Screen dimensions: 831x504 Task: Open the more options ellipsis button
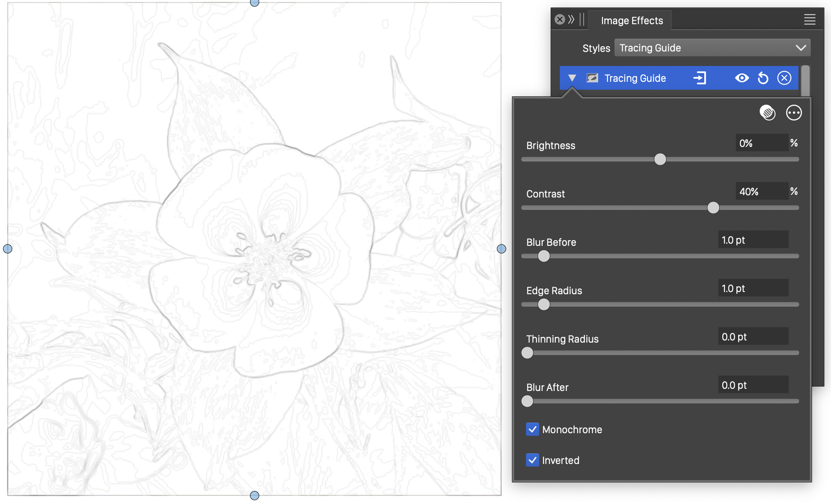tap(794, 113)
